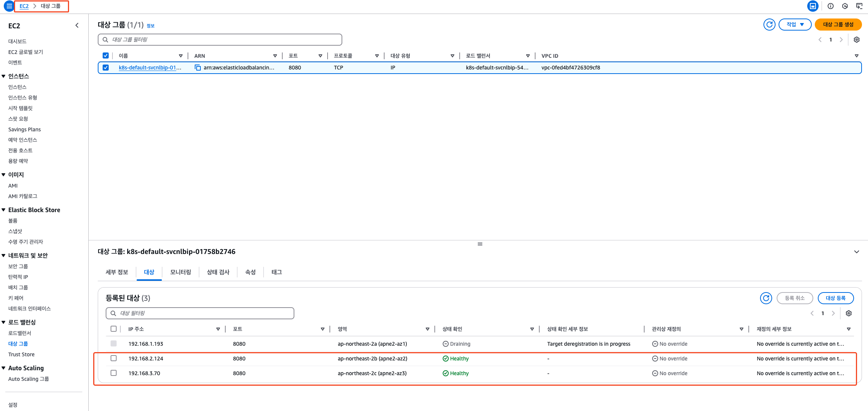868x411 pixels.
Task: Click the 대상 그룹 생성 button
Action: click(838, 25)
